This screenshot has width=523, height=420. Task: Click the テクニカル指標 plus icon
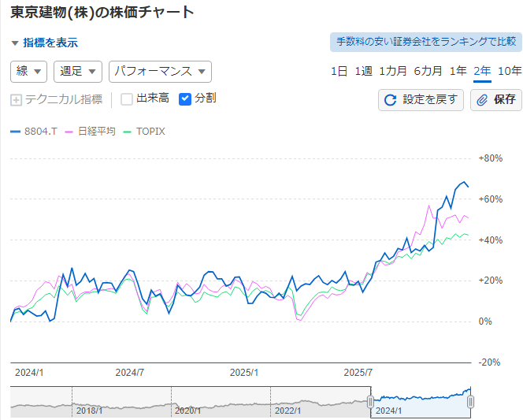(x=16, y=100)
